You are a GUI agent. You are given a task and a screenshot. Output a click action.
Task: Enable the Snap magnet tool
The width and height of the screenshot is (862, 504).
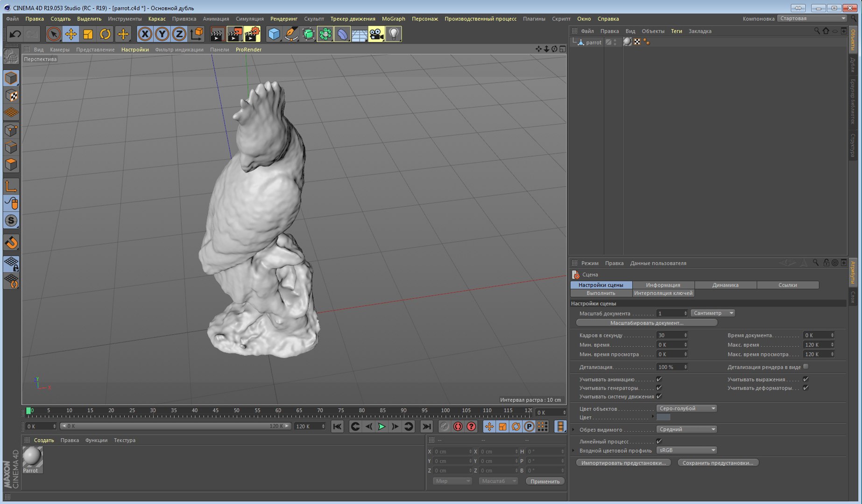coord(11,242)
